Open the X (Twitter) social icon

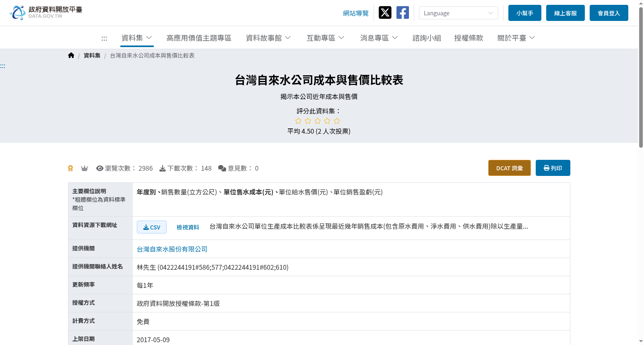(x=385, y=12)
